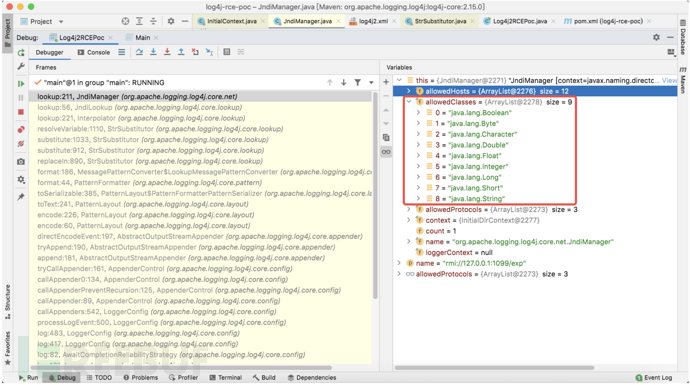Image resolution: width=690 pixels, height=385 pixels.
Task: Click the Resume Program icon
Action: click(x=21, y=83)
